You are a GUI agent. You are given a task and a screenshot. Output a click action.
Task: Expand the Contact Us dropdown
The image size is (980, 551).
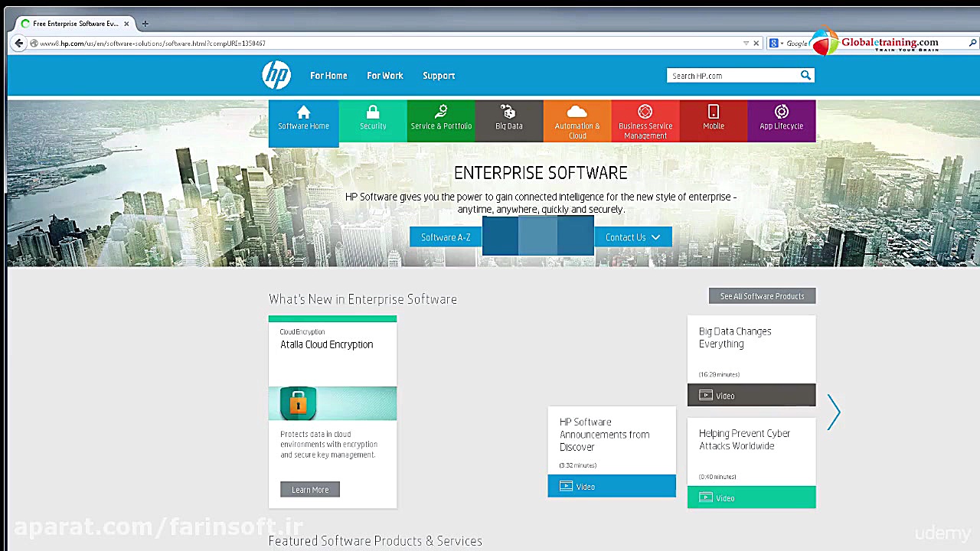pos(633,237)
